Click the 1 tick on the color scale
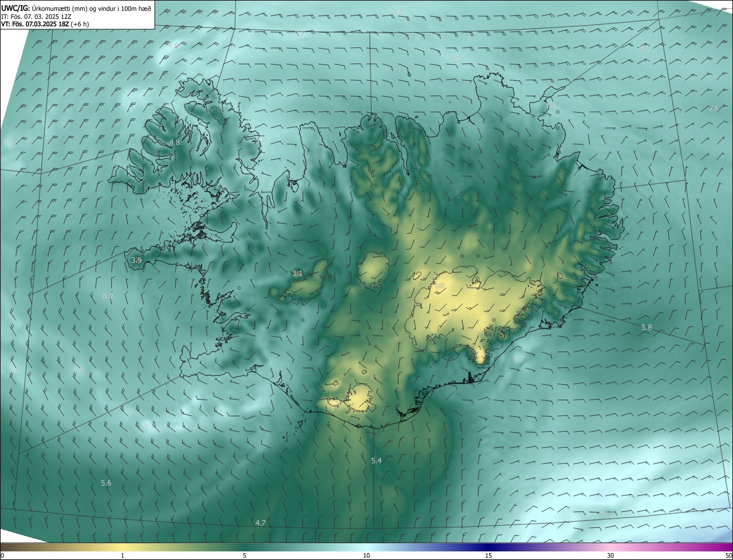Image resolution: width=733 pixels, height=560 pixels. (123, 555)
